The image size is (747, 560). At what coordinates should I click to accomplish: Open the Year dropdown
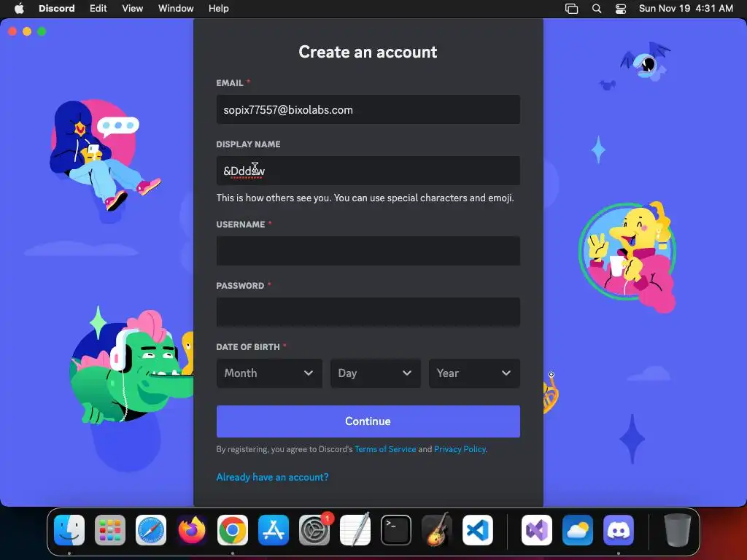point(474,373)
